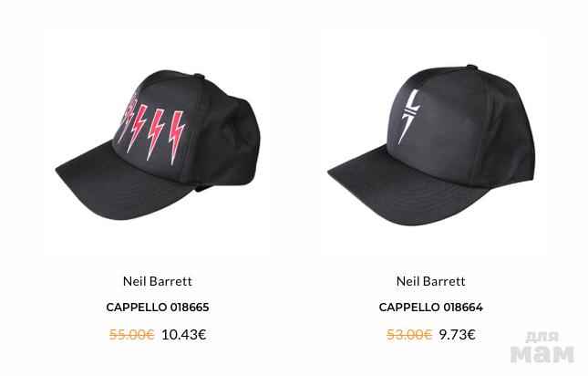The image size is (588, 376).
Task: Click the crossed-out 55.00€ price
Action: tap(131, 334)
